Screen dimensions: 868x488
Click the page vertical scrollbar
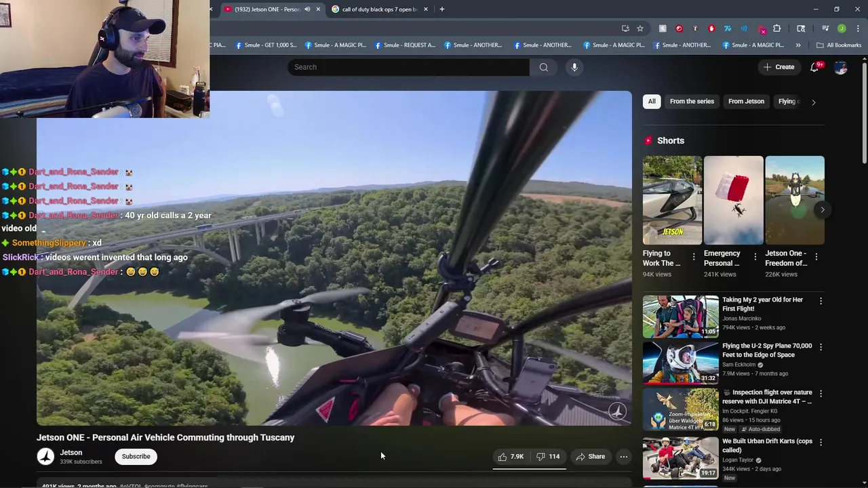tap(864, 112)
